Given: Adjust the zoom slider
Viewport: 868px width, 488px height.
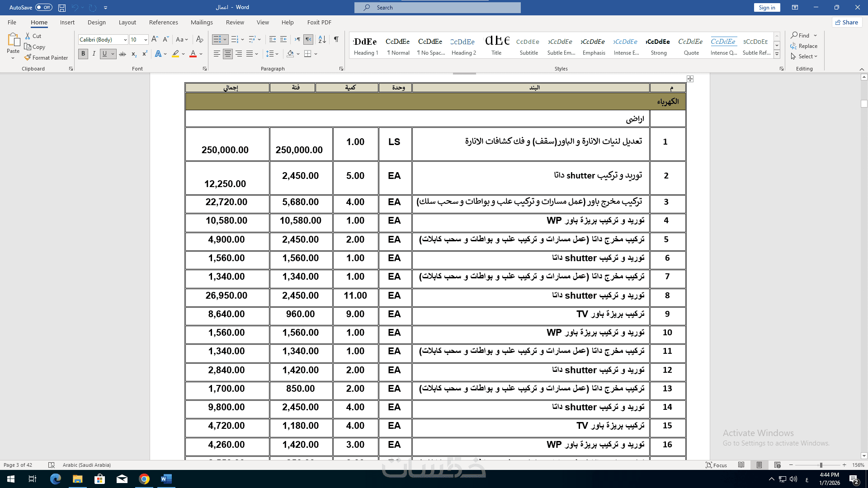Looking at the screenshot, I should 821,465.
